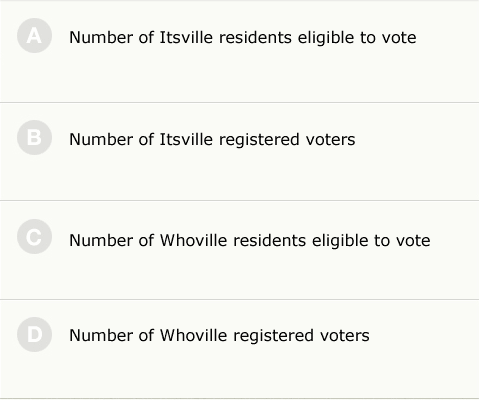
Task: Click the gray C letter icon
Action: click(x=34, y=237)
